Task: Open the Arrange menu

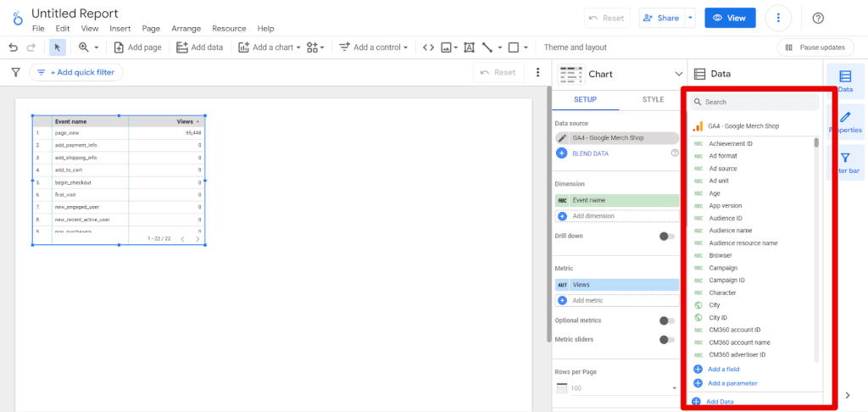Action: [186, 29]
